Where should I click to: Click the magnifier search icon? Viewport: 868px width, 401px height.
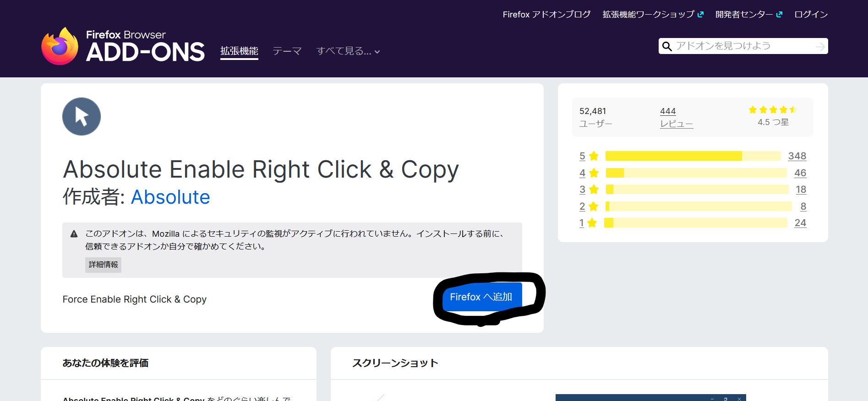click(667, 46)
